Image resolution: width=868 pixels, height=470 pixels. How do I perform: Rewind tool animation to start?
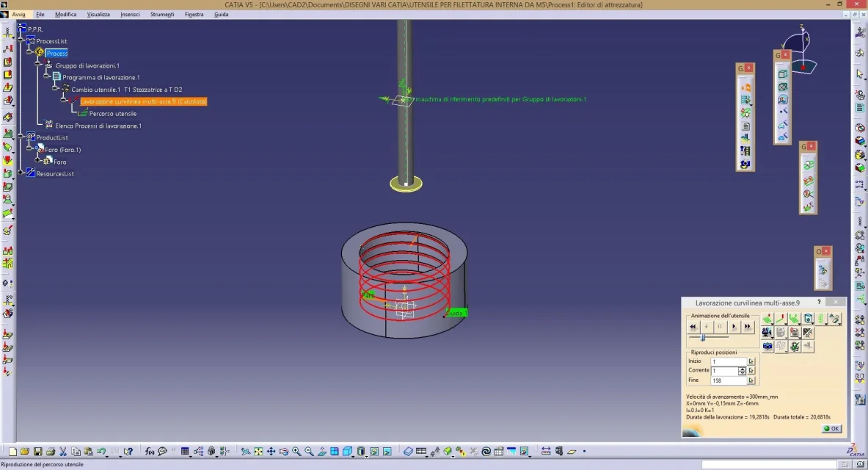693,327
